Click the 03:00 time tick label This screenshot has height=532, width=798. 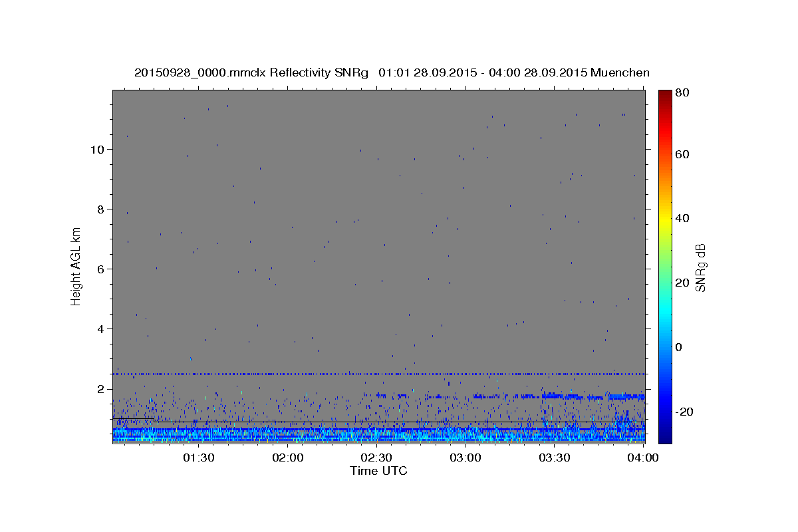(465, 458)
